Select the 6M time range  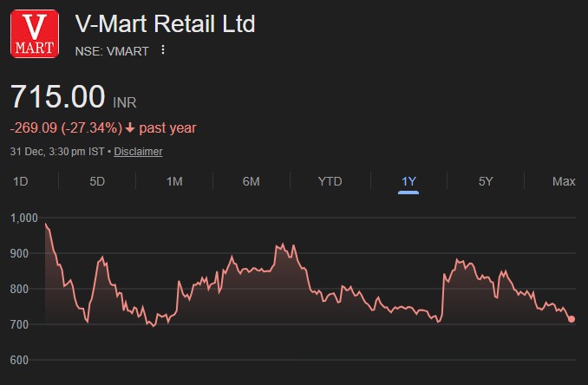[x=252, y=181]
